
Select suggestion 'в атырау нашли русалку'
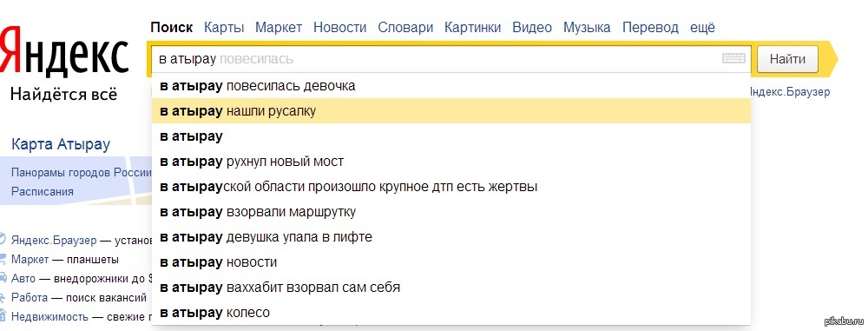point(451,111)
